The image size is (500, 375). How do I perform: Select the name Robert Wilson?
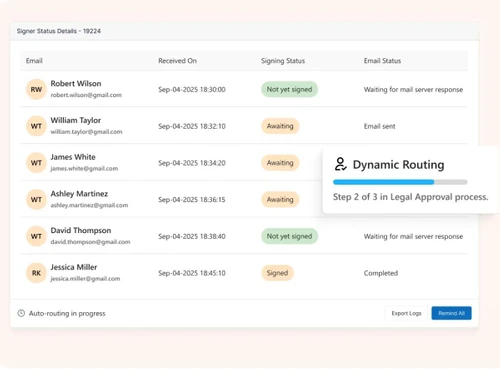pyautogui.click(x=76, y=84)
